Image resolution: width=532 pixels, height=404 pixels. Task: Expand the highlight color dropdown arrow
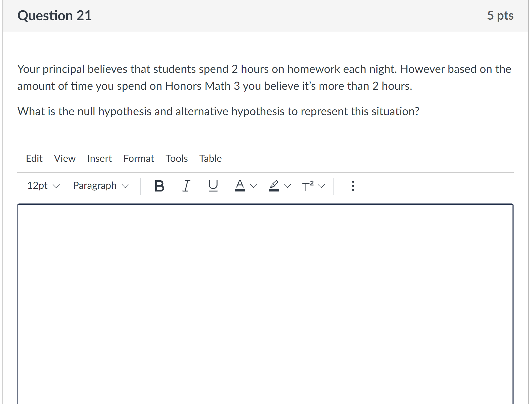287,186
